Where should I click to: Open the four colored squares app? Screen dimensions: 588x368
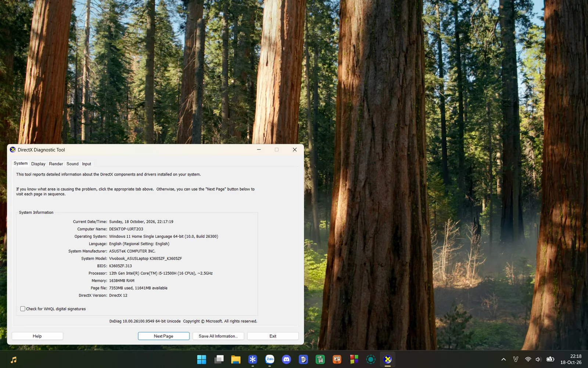coord(354,360)
